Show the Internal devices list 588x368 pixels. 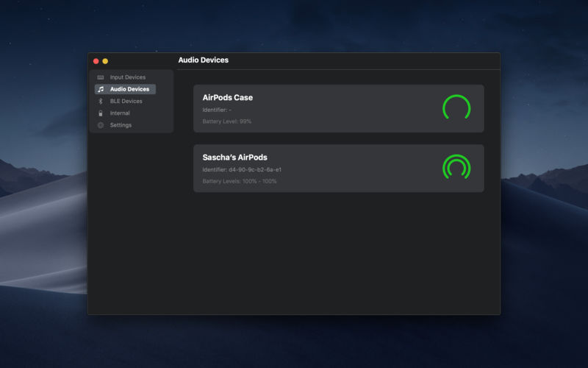click(120, 113)
